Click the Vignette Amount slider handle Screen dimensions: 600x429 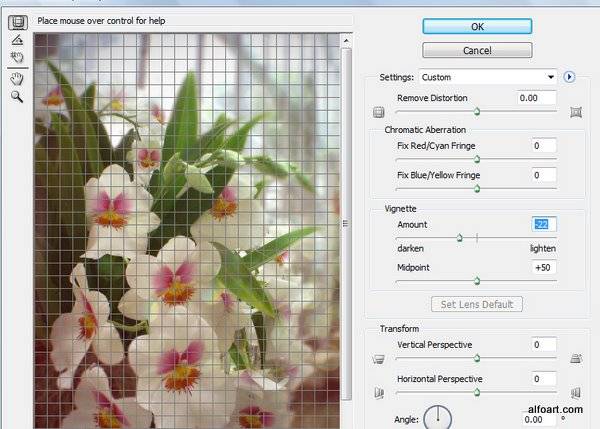(459, 238)
